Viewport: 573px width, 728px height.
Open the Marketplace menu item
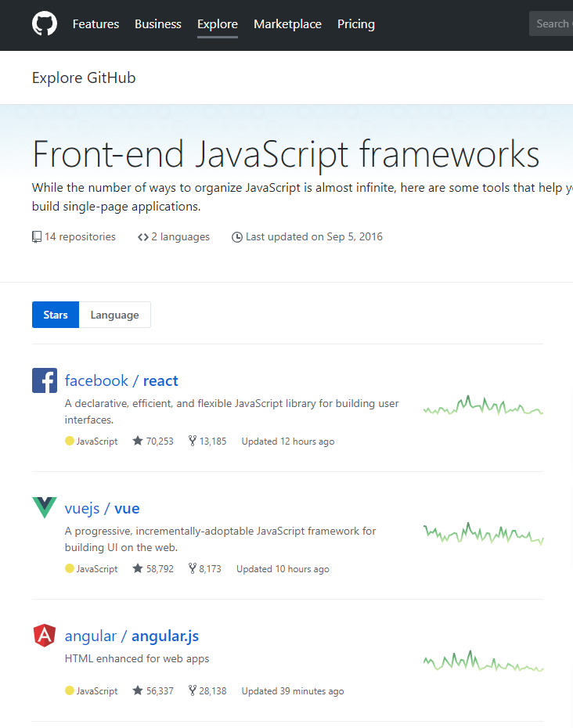click(x=287, y=24)
